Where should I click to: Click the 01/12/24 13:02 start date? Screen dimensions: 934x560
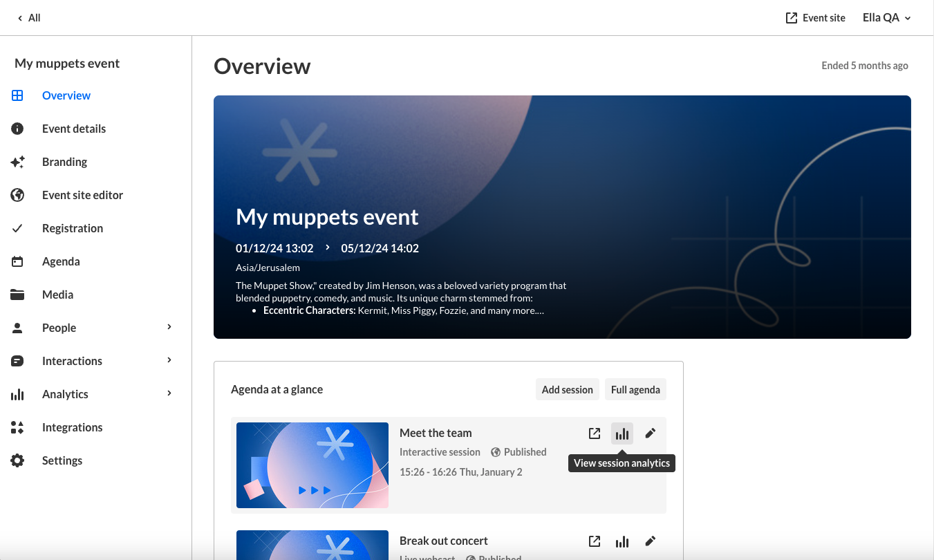click(x=274, y=248)
